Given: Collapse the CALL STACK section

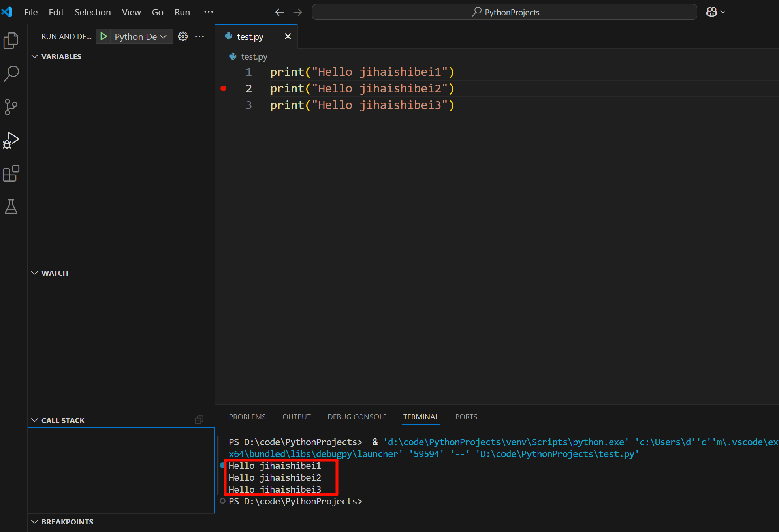Looking at the screenshot, I should (x=34, y=420).
